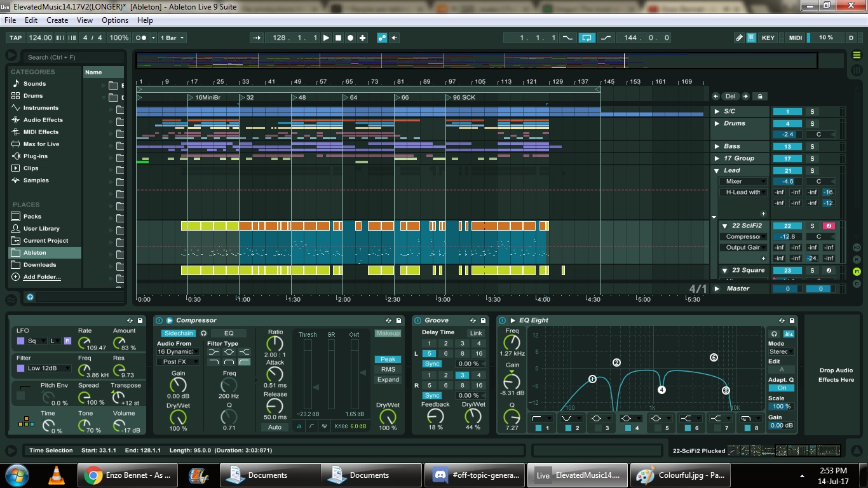Start playback with the Play button
This screenshot has height=488, width=868.
tap(326, 37)
